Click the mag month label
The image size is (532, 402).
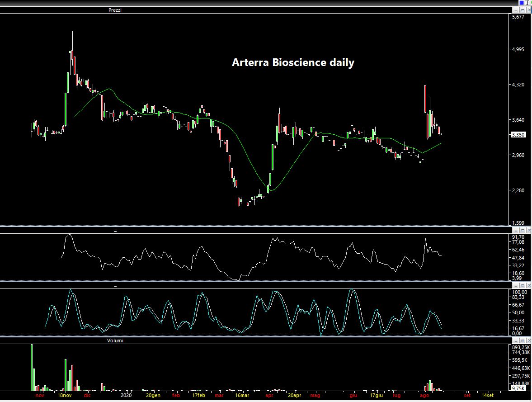(315, 396)
